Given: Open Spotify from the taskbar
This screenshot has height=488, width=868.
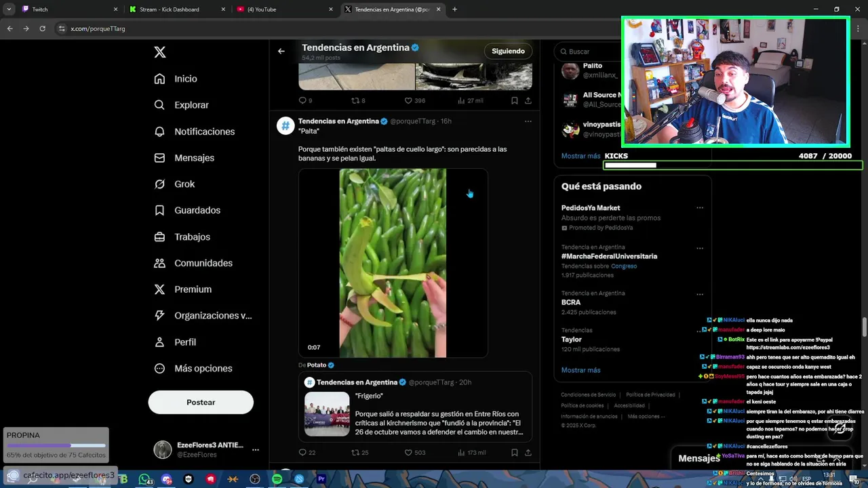Looking at the screenshot, I should coord(277,479).
